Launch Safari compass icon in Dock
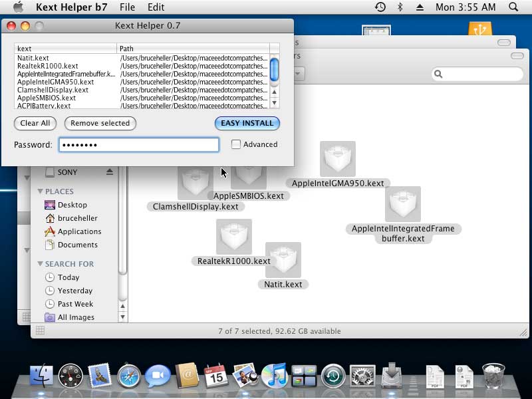532x399 pixels. (x=129, y=376)
